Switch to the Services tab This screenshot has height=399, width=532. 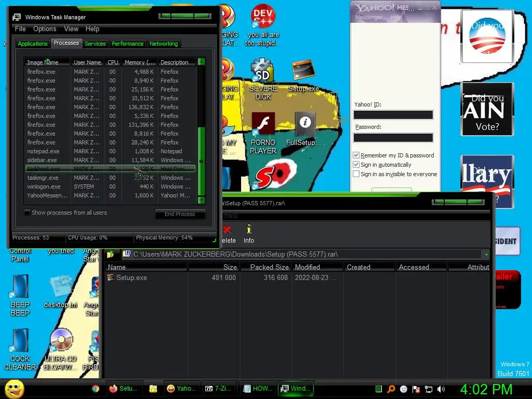point(95,44)
